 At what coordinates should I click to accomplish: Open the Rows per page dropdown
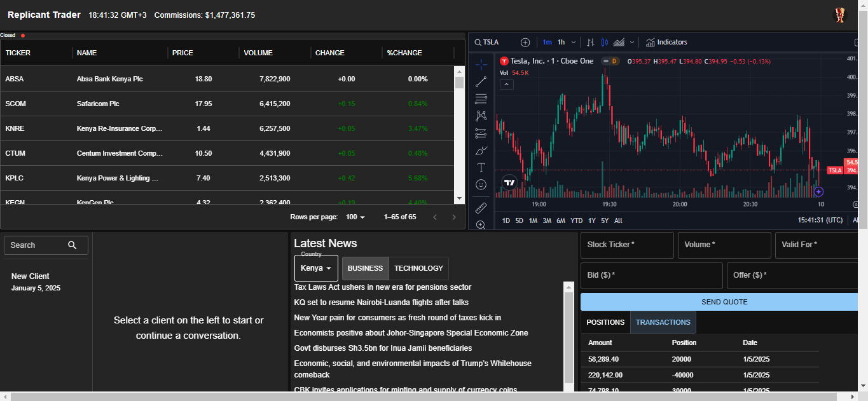[x=355, y=217]
